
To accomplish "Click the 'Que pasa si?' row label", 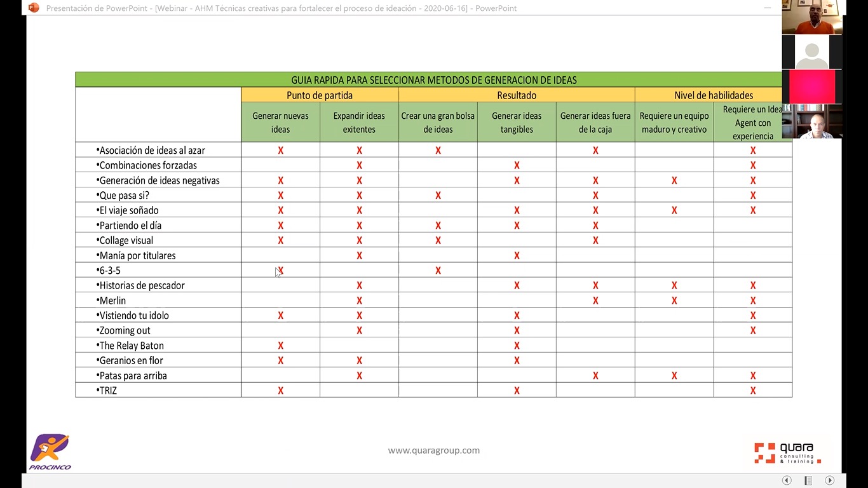I will coord(123,196).
